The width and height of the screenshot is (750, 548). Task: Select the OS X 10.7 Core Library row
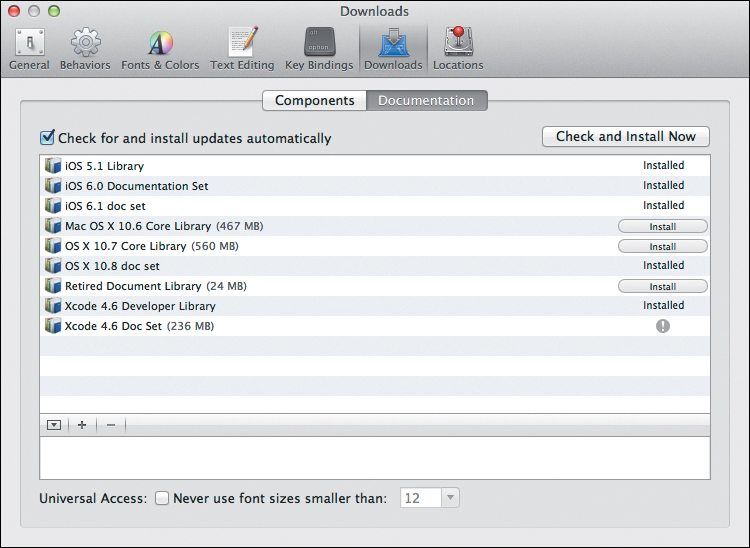pos(375,246)
